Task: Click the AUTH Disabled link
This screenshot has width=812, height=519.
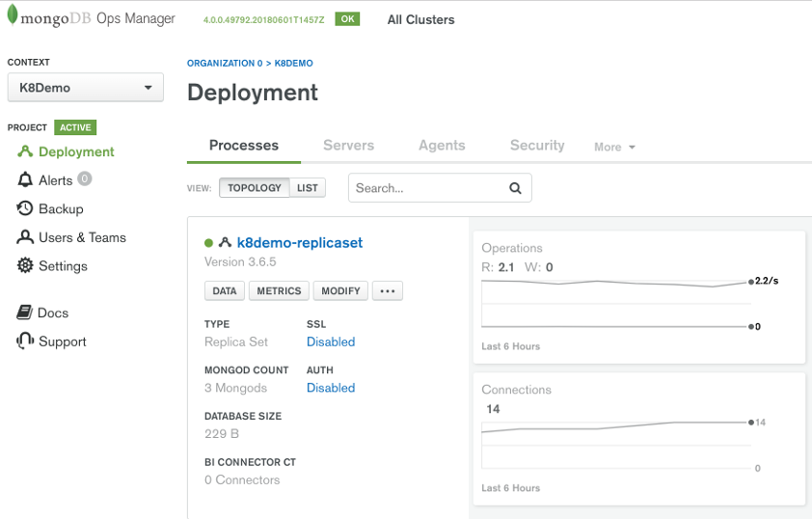Action: pyautogui.click(x=331, y=388)
